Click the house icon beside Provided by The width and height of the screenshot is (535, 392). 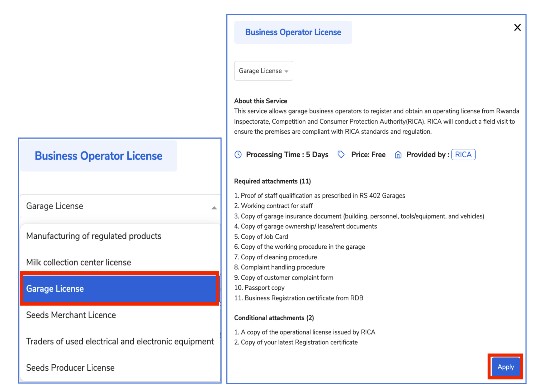pos(398,155)
